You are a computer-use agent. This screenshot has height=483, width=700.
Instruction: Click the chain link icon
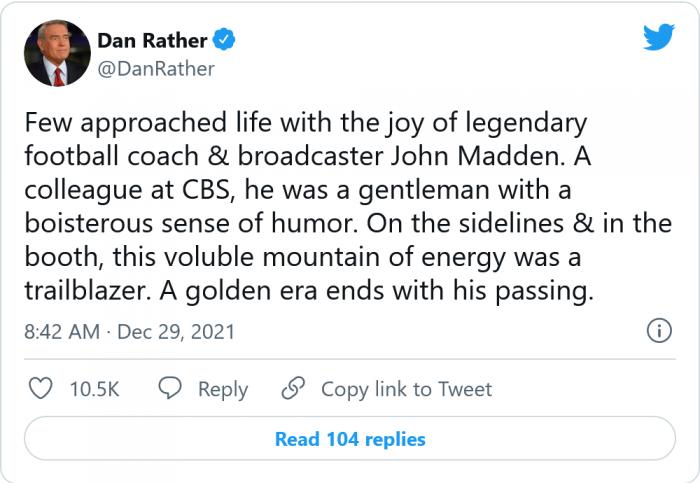[x=293, y=389]
